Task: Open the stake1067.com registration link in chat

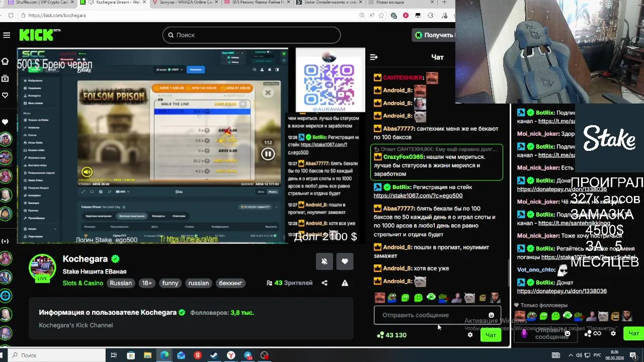Action: point(418,196)
